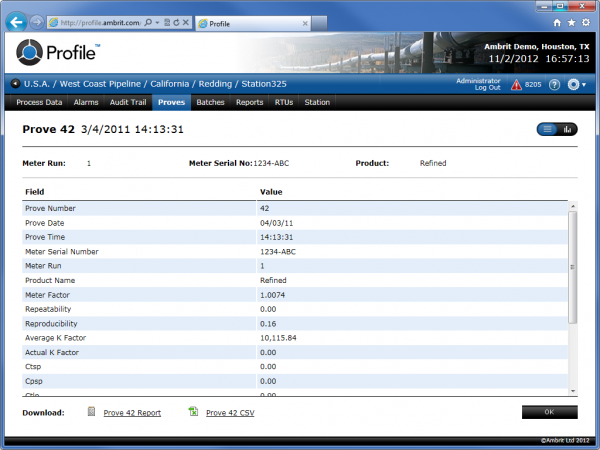Click the Meter Serial Number row label
Image resolution: width=600 pixels, height=450 pixels.
tap(62, 252)
